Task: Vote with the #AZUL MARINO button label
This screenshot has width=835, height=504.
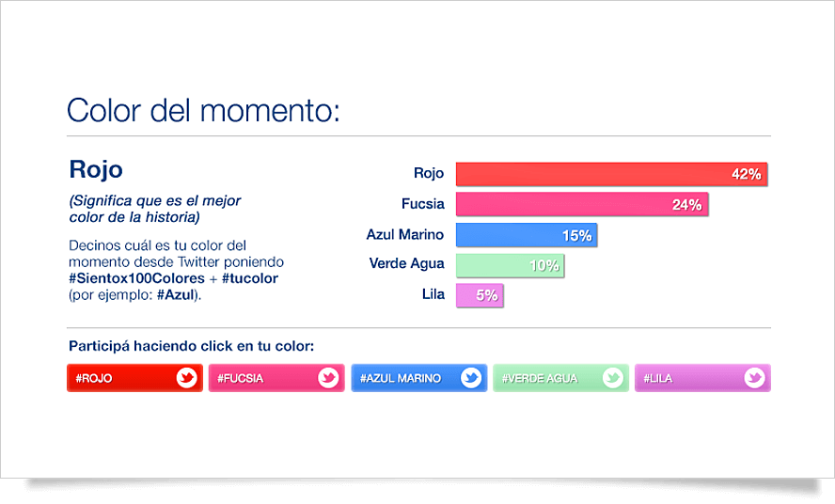Action: pyautogui.click(x=401, y=378)
